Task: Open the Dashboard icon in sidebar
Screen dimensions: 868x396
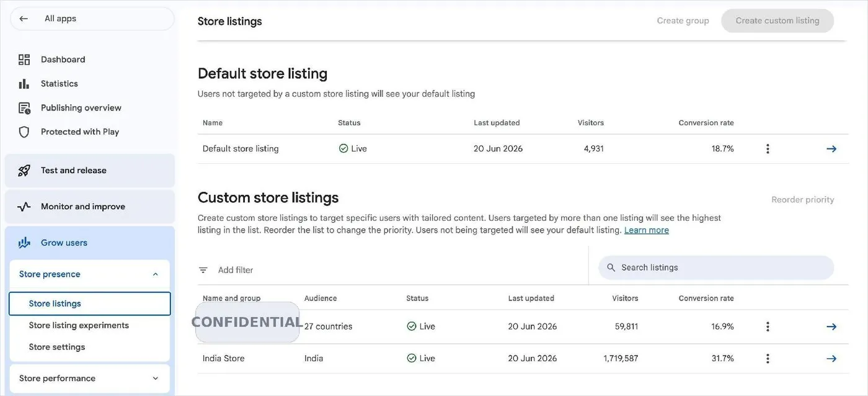Action: (x=24, y=60)
